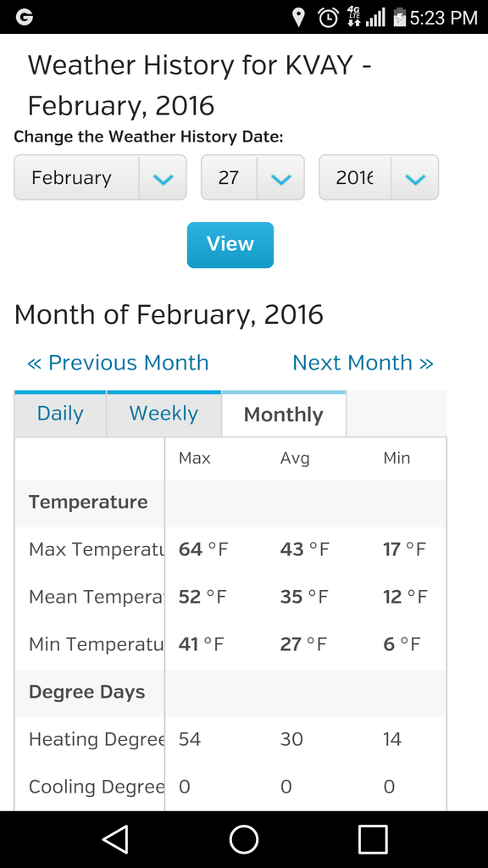
Task: Tap the alarm clock status icon
Action: (328, 18)
